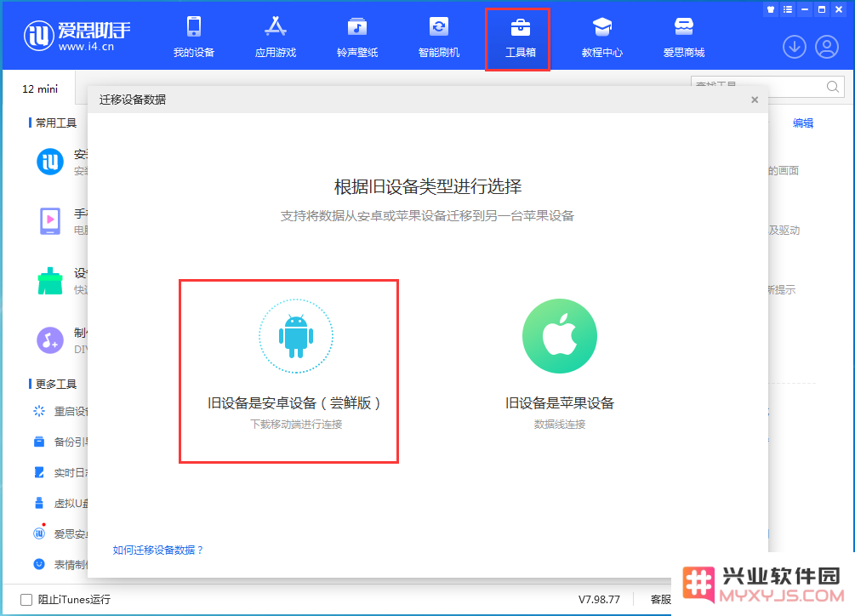855x616 pixels.
Task: Go to 爱思商城 store tab
Action: 684,37
